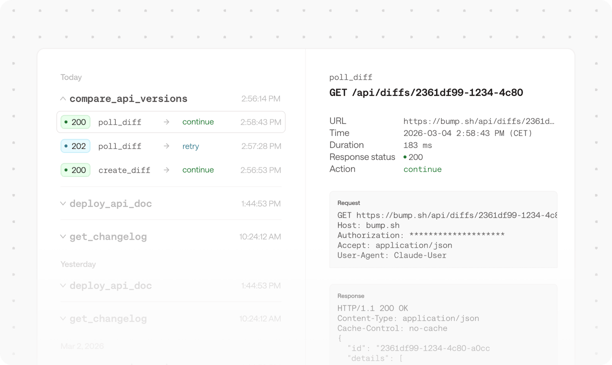Select the create_diff step
612x365 pixels.
pyautogui.click(x=171, y=170)
